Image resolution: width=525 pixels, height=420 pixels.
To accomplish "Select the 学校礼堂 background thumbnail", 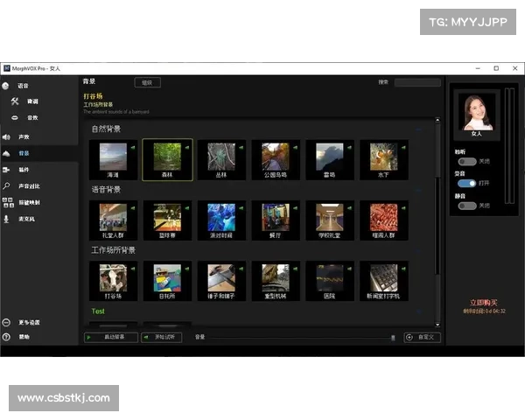I will pyautogui.click(x=330, y=220).
